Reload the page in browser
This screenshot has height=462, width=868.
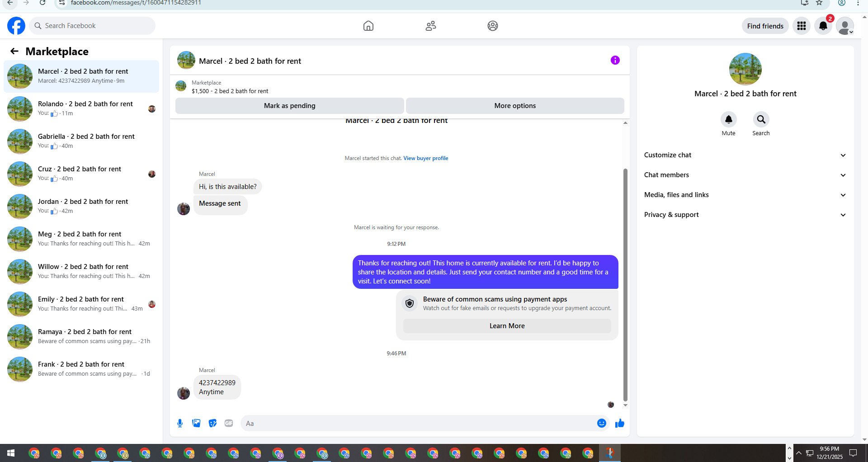pyautogui.click(x=42, y=3)
